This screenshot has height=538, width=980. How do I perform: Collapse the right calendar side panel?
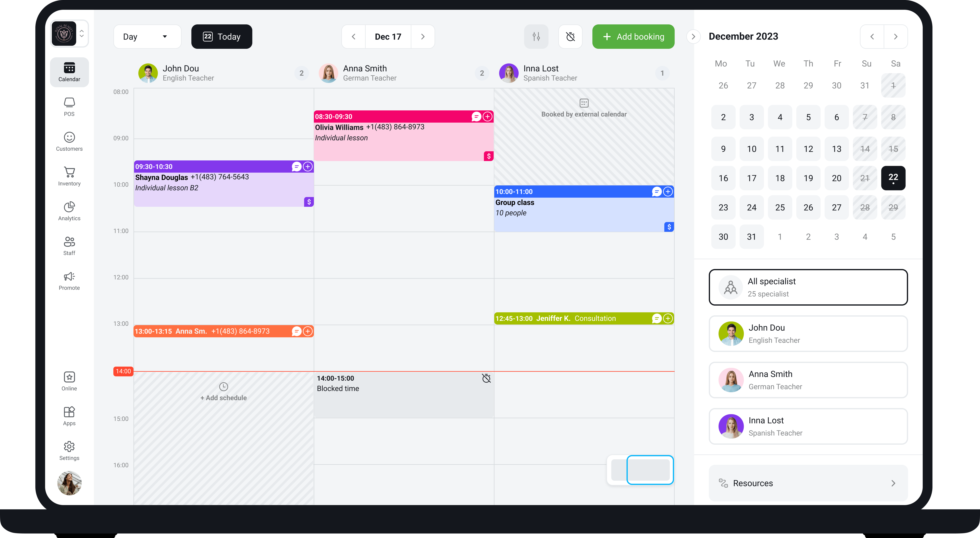(x=693, y=37)
